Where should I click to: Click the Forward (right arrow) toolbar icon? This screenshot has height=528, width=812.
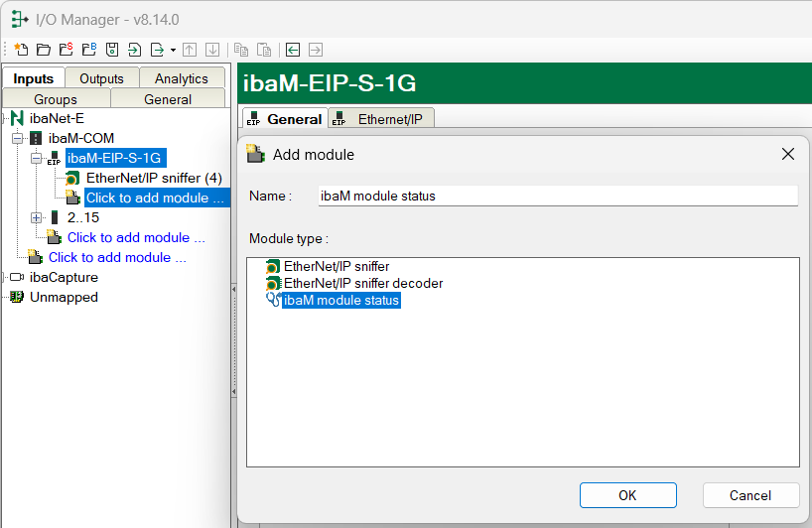point(316,50)
